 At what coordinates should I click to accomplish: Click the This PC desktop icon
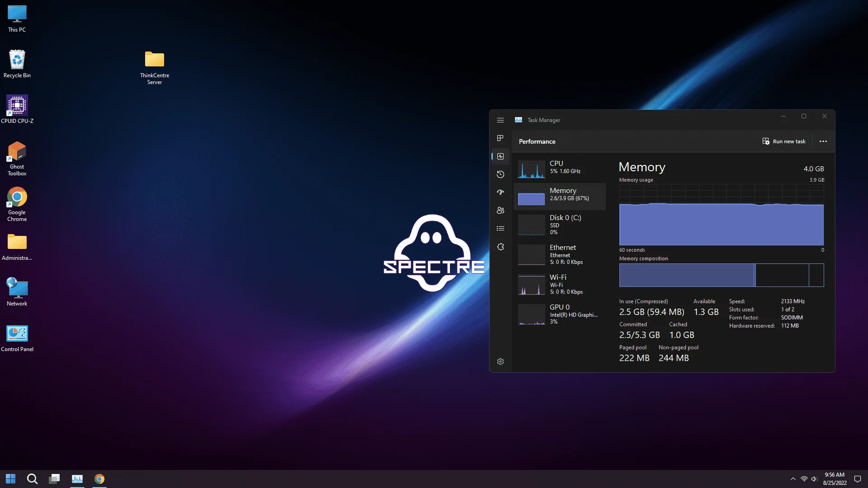tap(17, 19)
